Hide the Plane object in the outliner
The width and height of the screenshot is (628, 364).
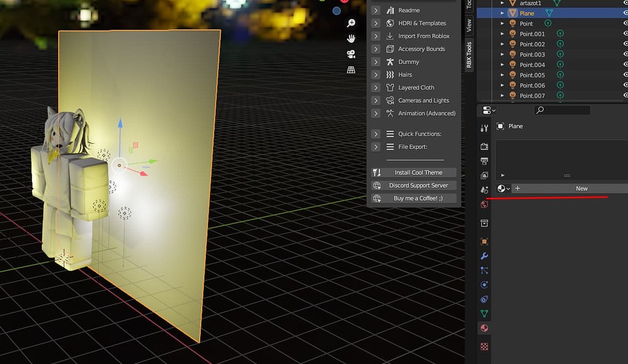(625, 13)
